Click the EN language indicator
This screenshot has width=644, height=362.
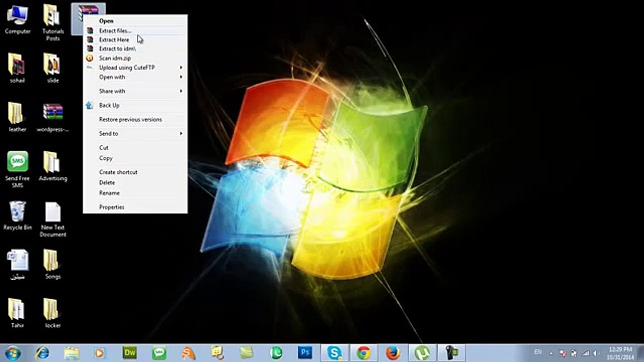(538, 352)
